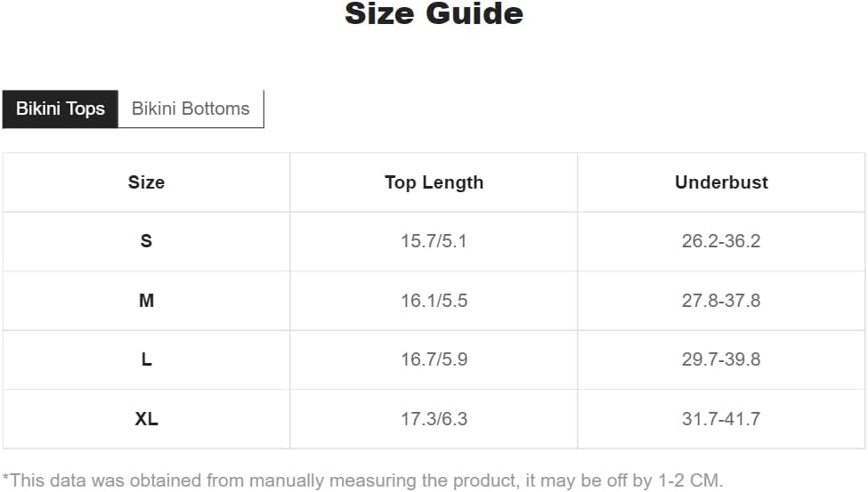Select the M size row label
The height and width of the screenshot is (492, 868).
[x=146, y=301]
